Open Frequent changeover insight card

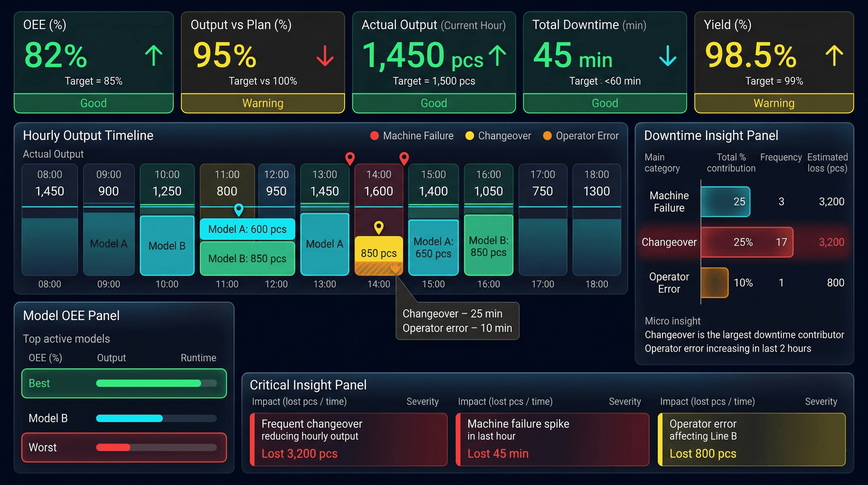pos(349,439)
